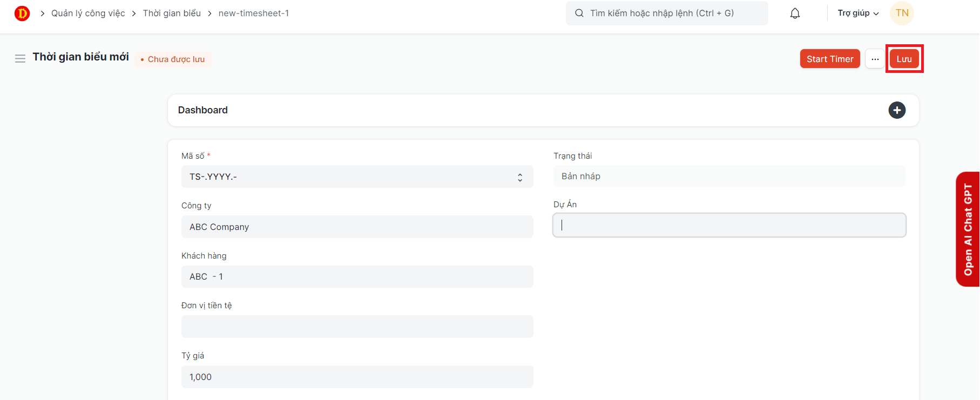The image size is (980, 400).
Task: Open the notifications bell
Action: point(795,13)
